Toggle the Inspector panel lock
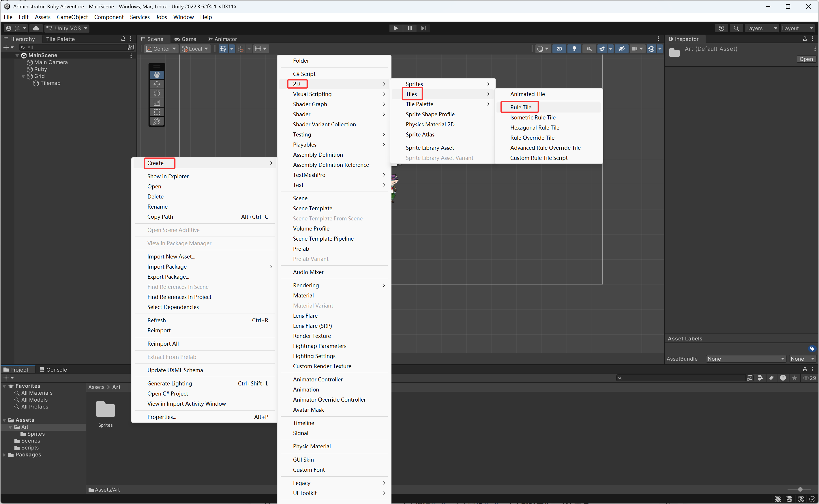 click(804, 39)
